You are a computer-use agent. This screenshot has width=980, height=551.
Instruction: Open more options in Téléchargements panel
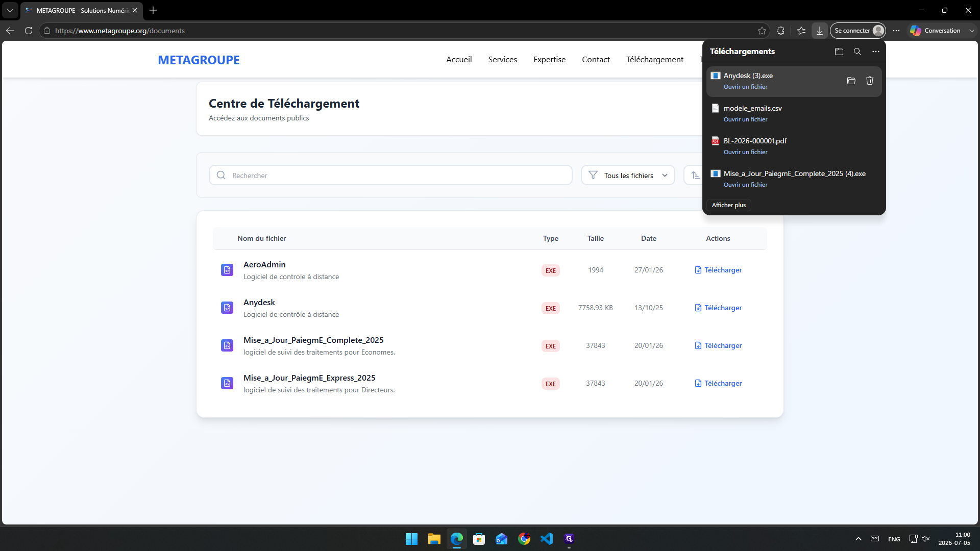pyautogui.click(x=876, y=52)
